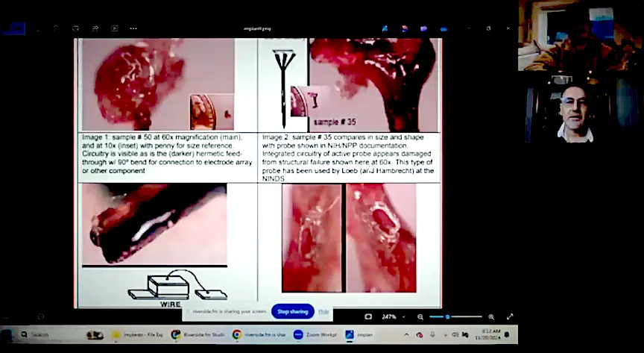Open the clock showing 8:12 AM

click(487, 334)
